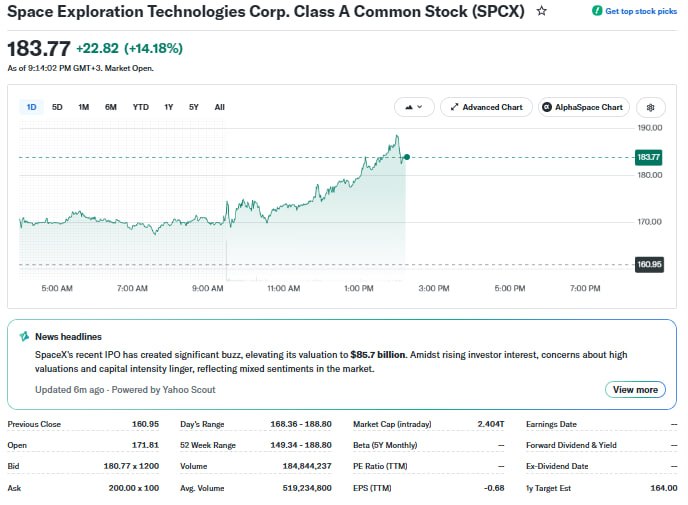
Task: Click the News headlines sparkle icon
Action: [x=24, y=337]
